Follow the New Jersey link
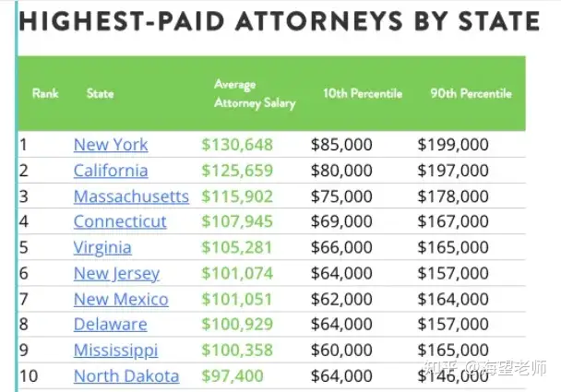Screen dimensions: 561x392 pyautogui.click(x=116, y=274)
